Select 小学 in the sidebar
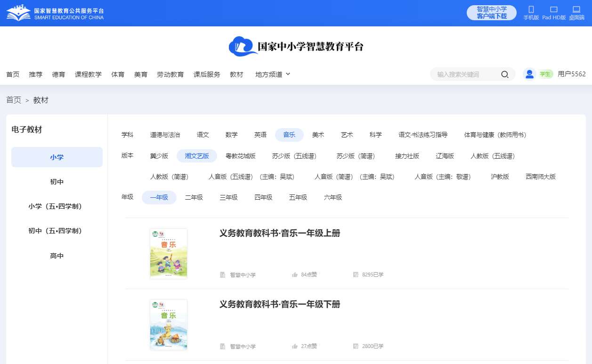 click(x=57, y=157)
